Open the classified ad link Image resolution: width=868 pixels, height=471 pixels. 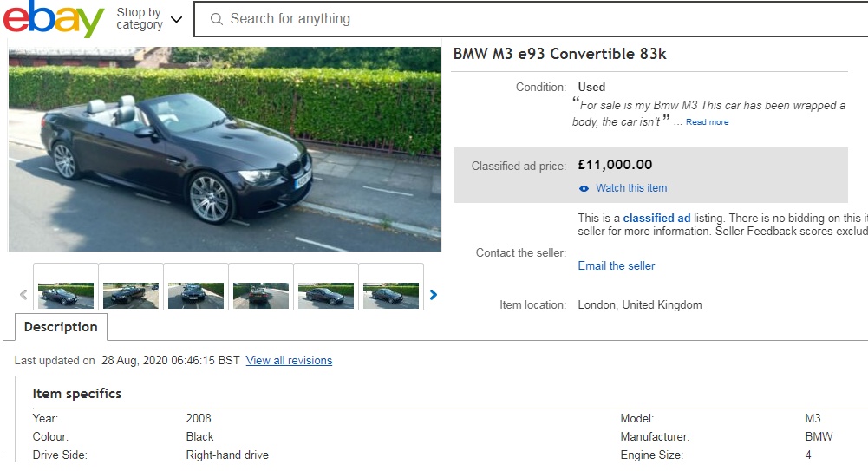coord(656,219)
